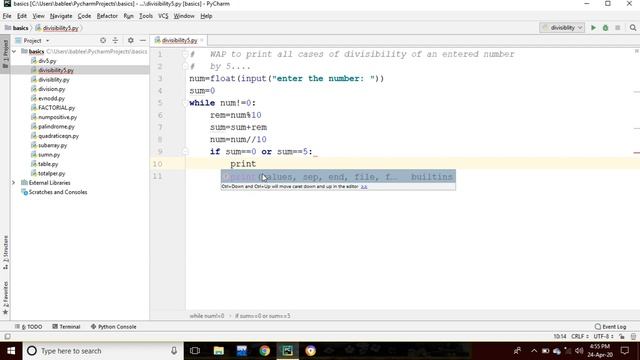
Task: Open Windows Start menu
Action: click(11, 351)
